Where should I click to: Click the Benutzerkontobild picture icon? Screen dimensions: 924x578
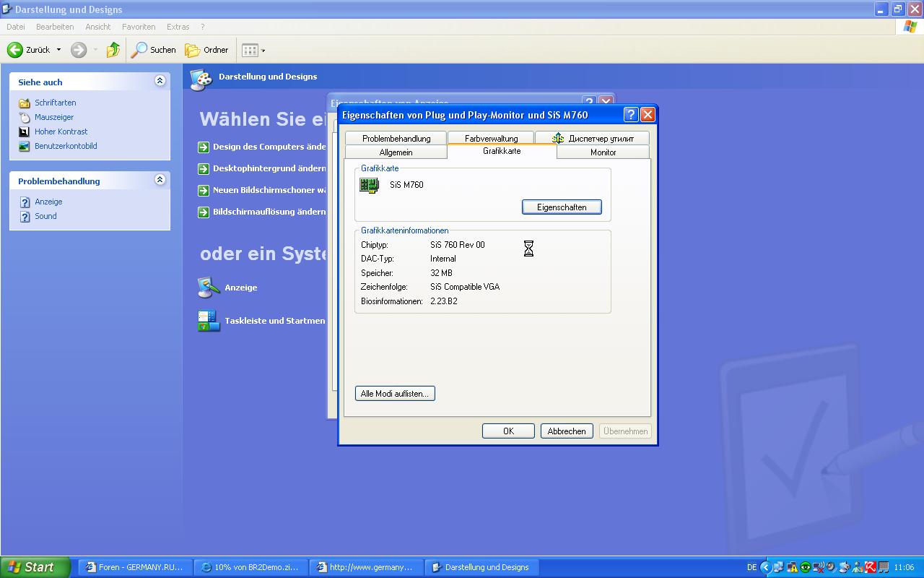coord(25,146)
